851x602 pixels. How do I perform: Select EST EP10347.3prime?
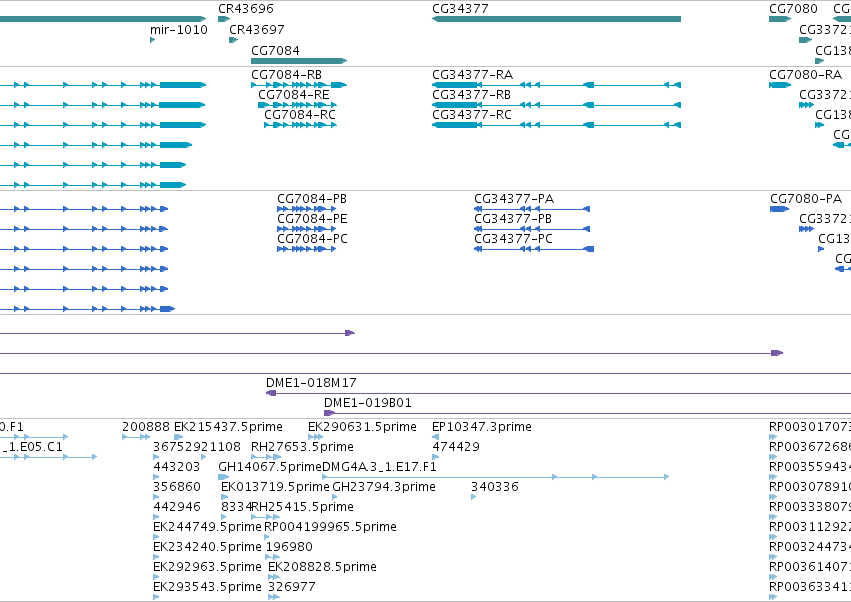(x=482, y=427)
